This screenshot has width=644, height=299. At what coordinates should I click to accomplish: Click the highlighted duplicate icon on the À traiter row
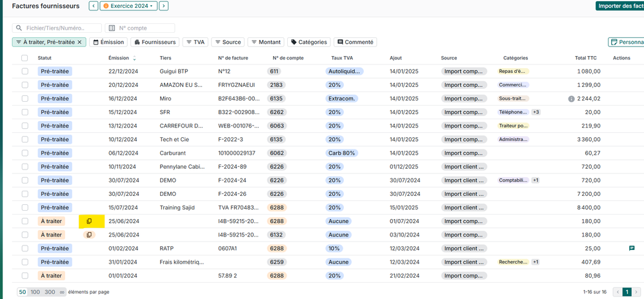point(90,221)
